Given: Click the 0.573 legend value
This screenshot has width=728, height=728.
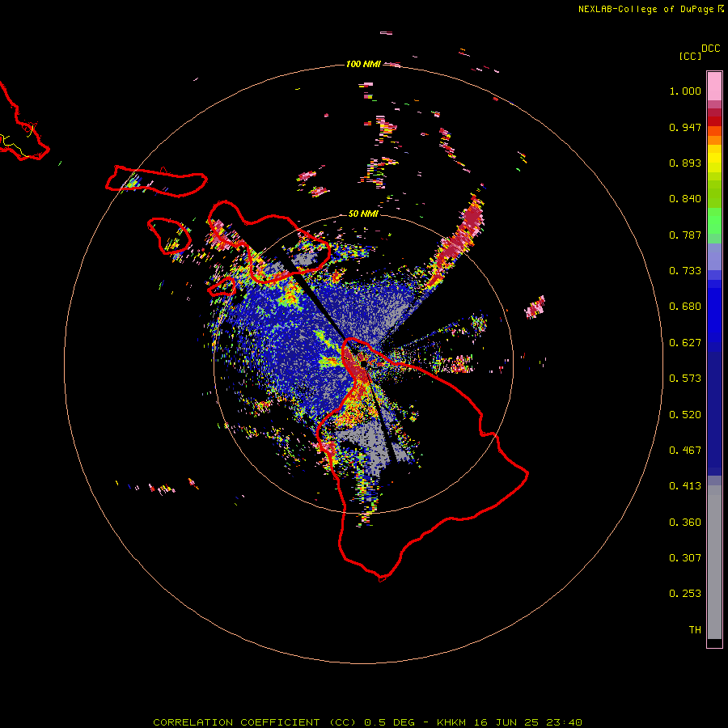Looking at the screenshot, I should pos(685,379).
